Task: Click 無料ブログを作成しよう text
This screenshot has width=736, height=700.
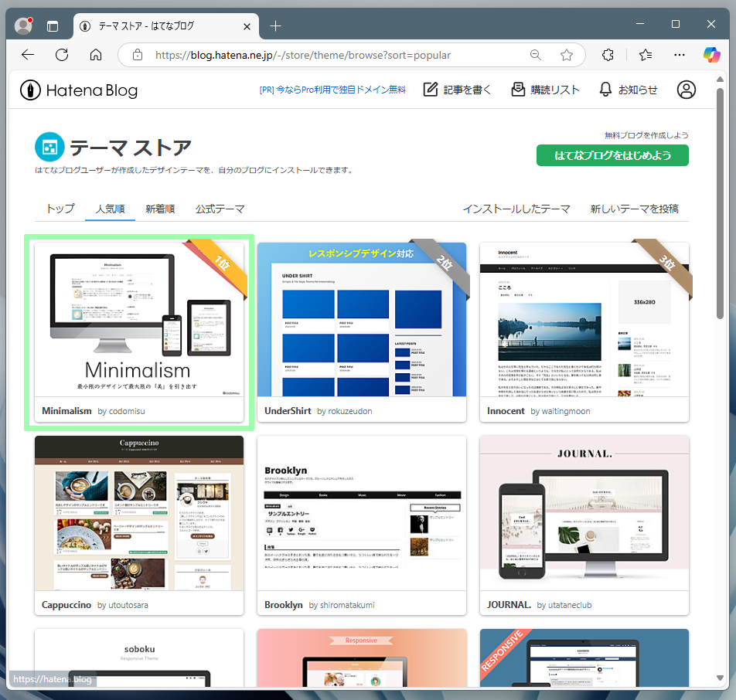Action: [646, 135]
